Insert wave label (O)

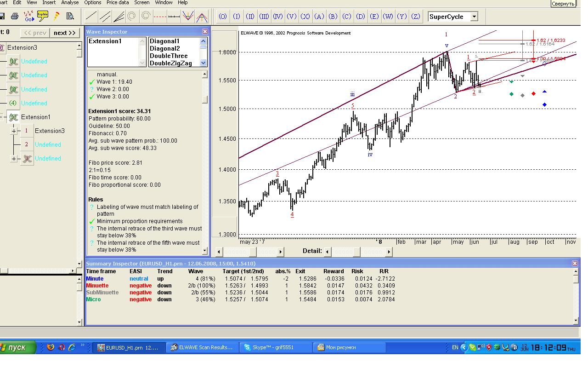(223, 17)
